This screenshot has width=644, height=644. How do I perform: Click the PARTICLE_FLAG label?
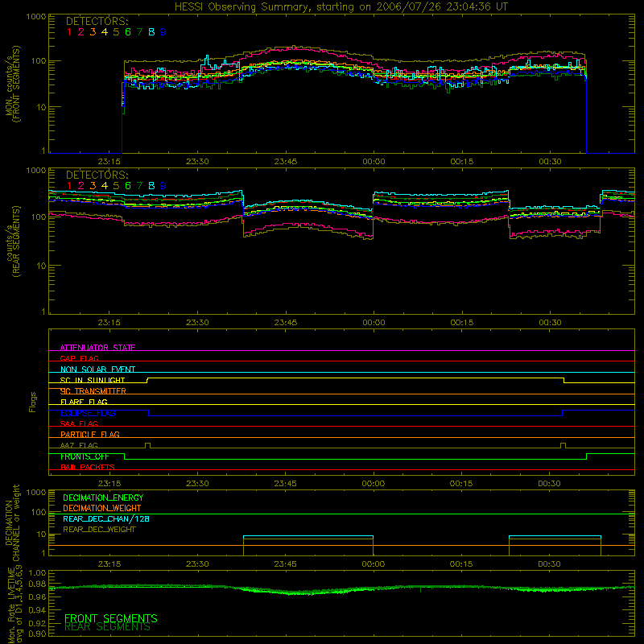(90, 435)
